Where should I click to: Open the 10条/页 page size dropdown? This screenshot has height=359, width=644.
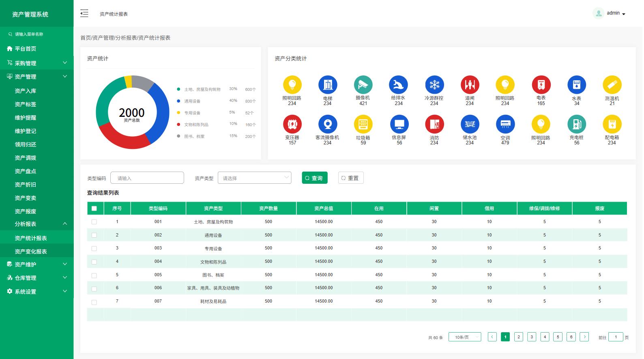coord(465,337)
